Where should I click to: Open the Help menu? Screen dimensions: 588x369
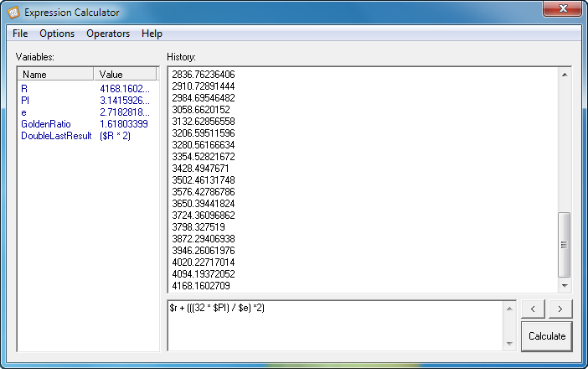(152, 34)
